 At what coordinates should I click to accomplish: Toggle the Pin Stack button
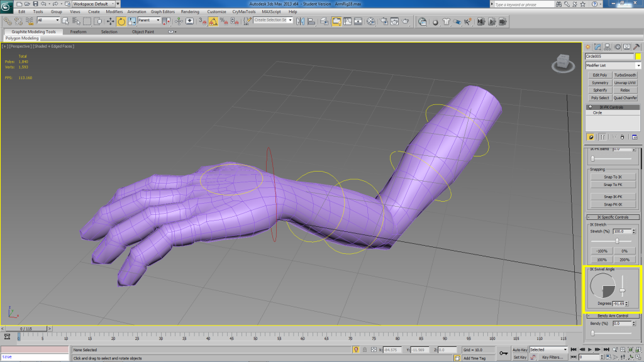[591, 136]
